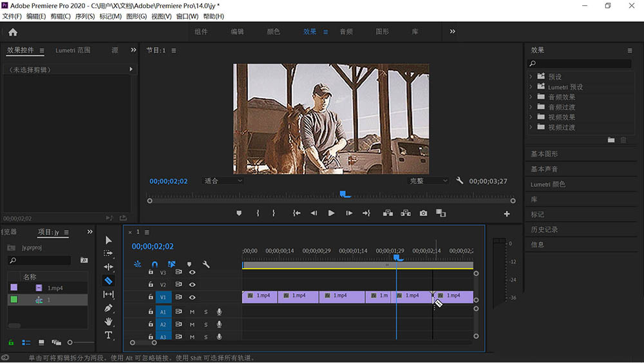Toggle the V2 track lock
The width and height of the screenshot is (644, 363).
pos(151,284)
